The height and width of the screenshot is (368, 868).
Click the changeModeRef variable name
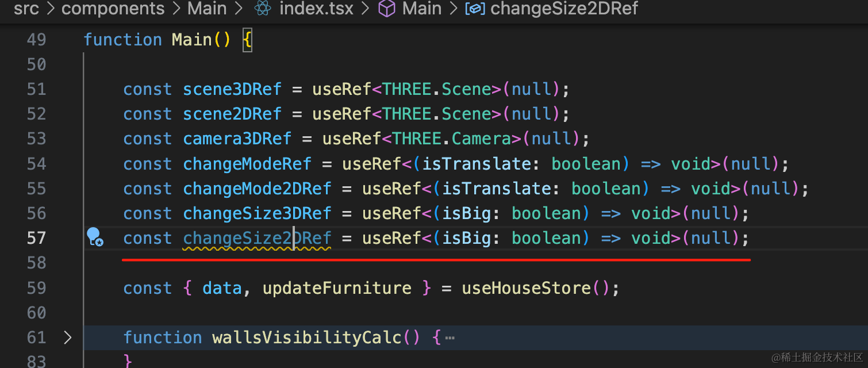247,164
